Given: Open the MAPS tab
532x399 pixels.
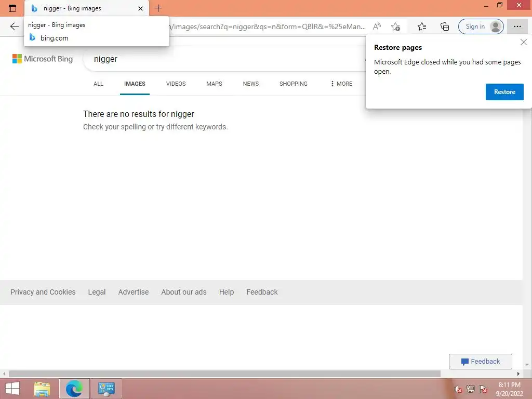Looking at the screenshot, I should tap(214, 84).
